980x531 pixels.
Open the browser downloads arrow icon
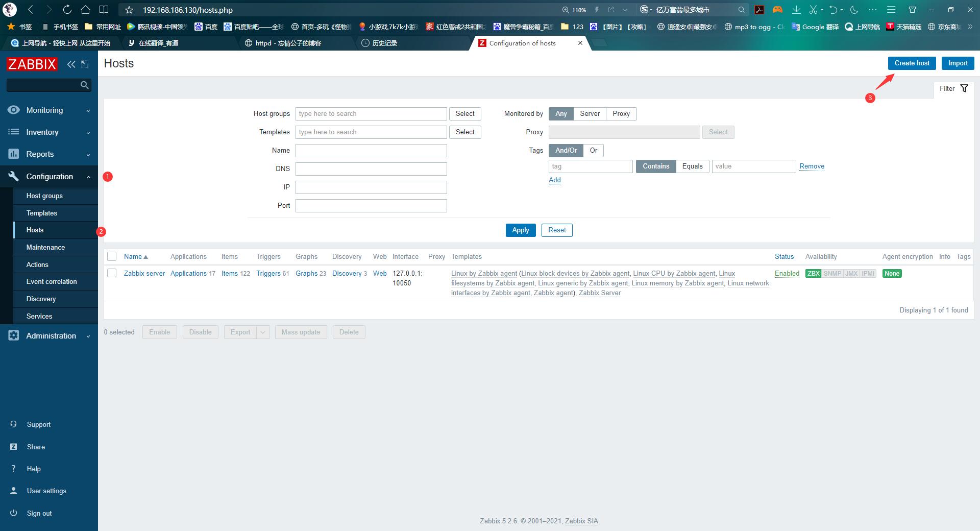[796, 10]
